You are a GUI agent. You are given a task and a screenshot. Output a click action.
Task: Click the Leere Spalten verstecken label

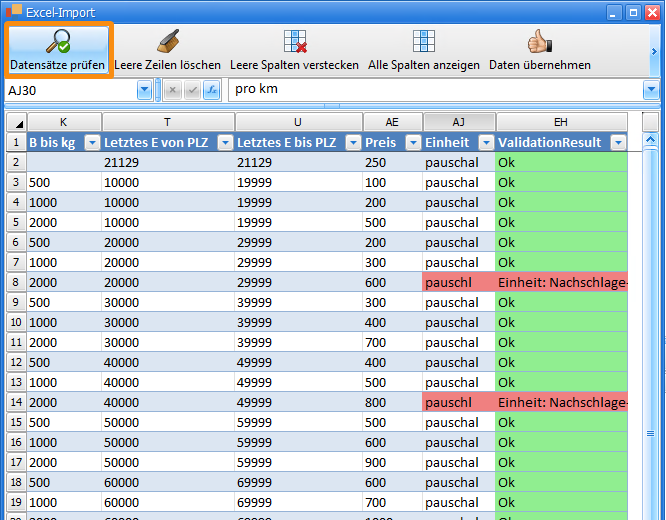[294, 65]
